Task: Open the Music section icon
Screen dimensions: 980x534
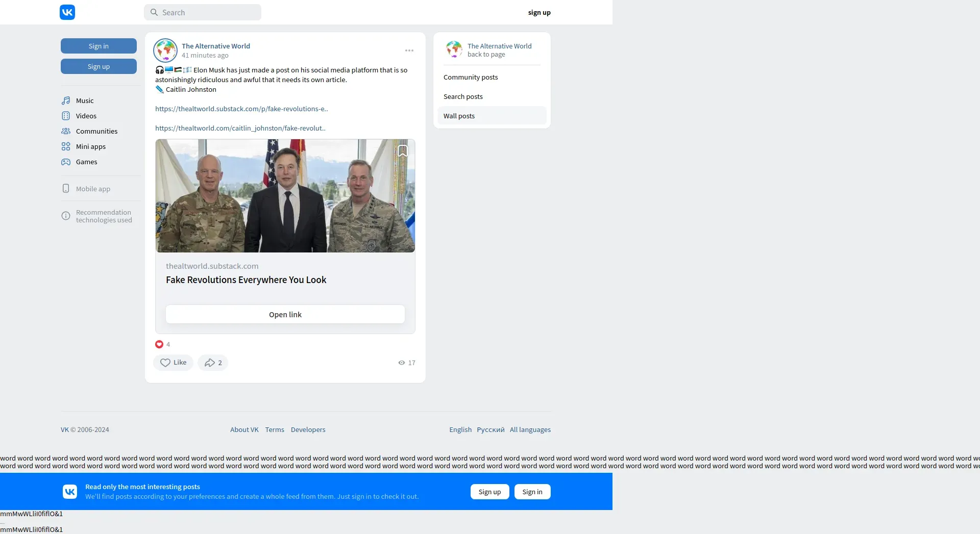Action: click(x=66, y=100)
